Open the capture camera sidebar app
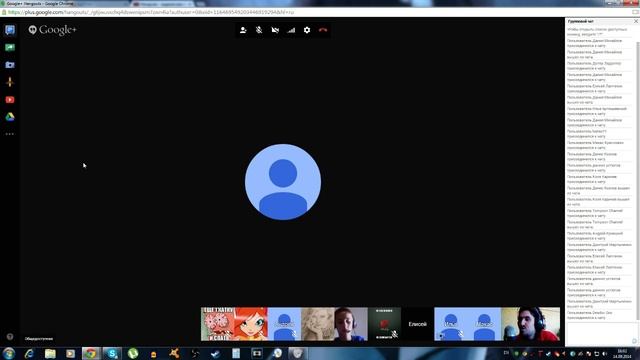Screen dimensions: 640x360 tap(10, 65)
